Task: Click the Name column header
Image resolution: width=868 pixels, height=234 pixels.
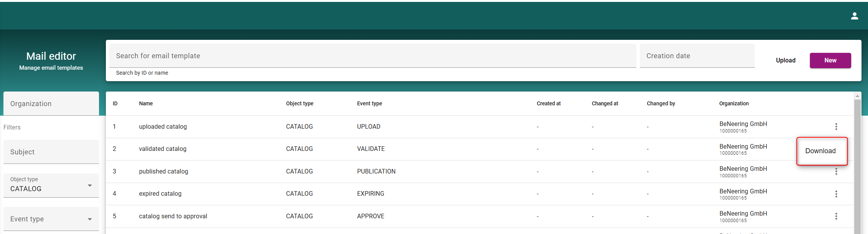Action: tap(146, 104)
